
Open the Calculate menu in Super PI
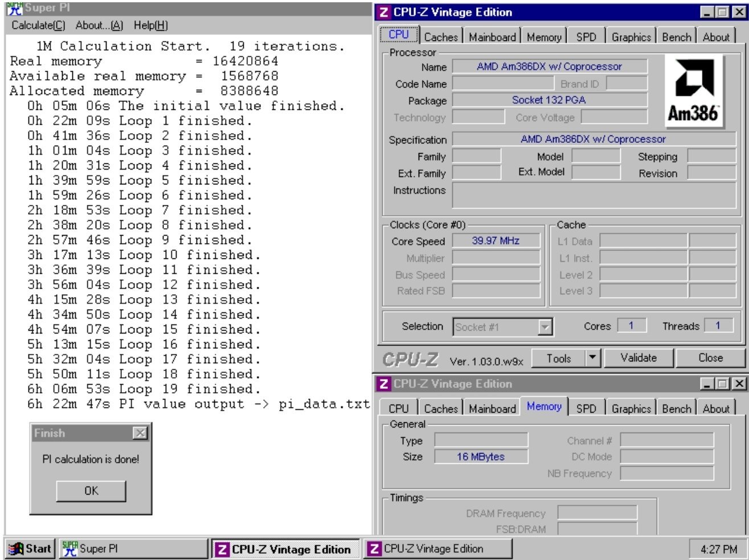38,25
